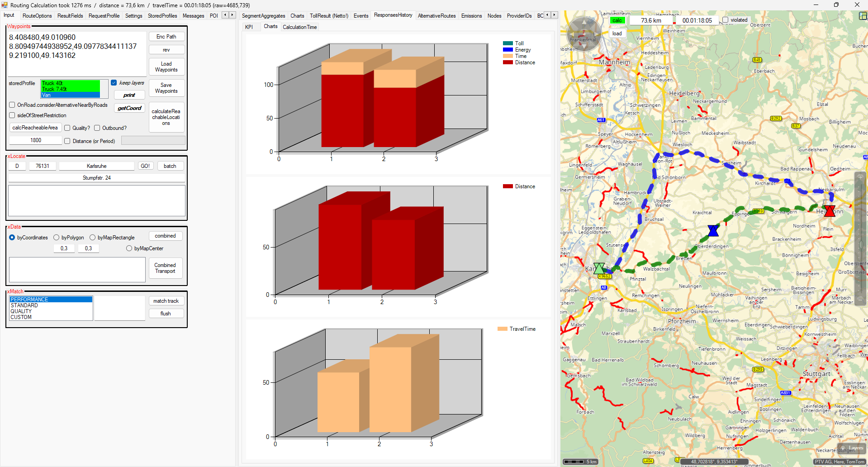Open the map Layers button
The image size is (868, 467).
pyautogui.click(x=852, y=448)
